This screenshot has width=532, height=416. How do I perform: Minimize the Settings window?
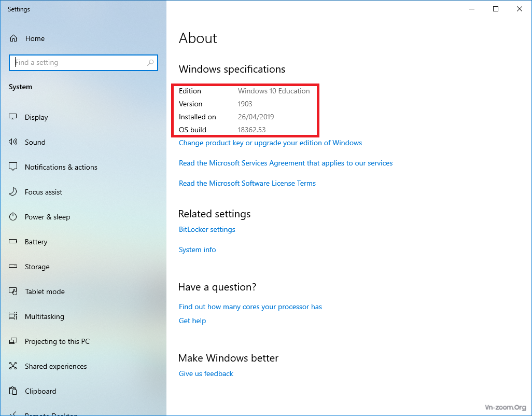(x=472, y=9)
